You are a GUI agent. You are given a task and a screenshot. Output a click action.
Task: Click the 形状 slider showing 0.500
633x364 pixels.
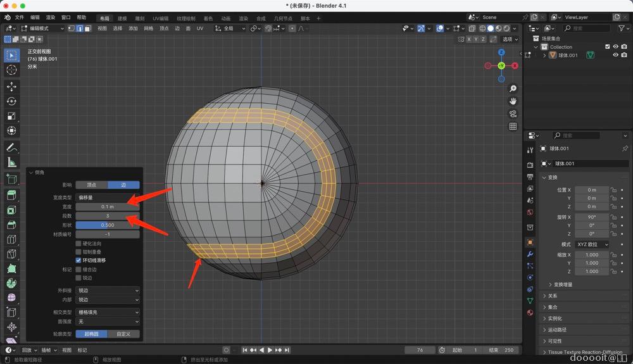pyautogui.click(x=108, y=225)
